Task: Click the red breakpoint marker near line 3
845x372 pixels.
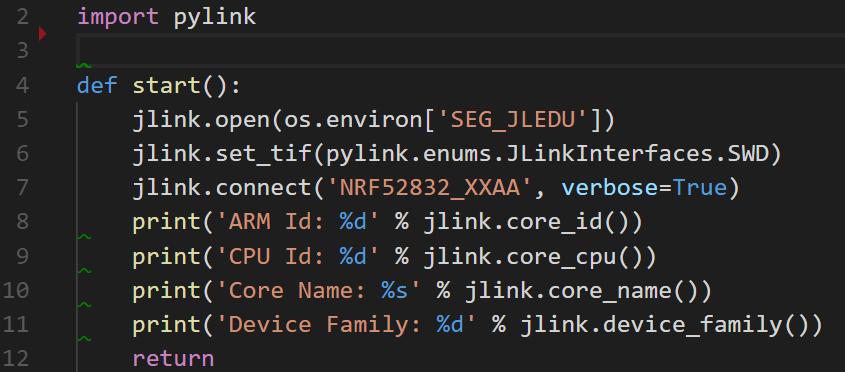Action: pyautogui.click(x=43, y=34)
